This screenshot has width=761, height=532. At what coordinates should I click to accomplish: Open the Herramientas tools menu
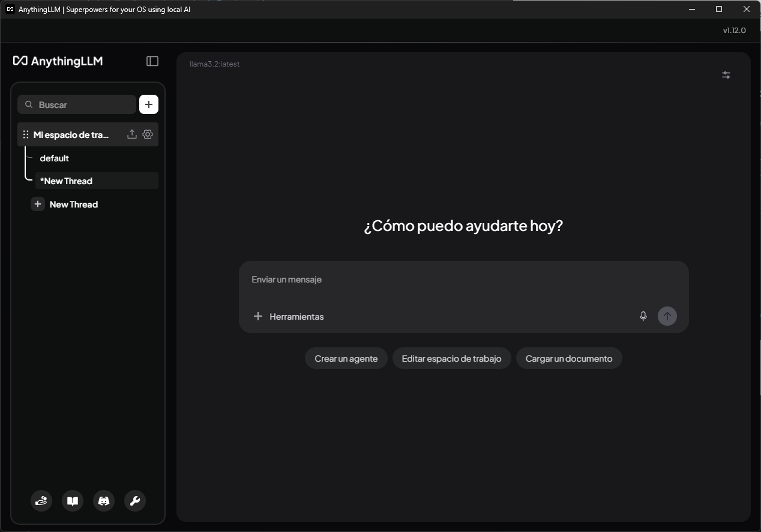[296, 317]
